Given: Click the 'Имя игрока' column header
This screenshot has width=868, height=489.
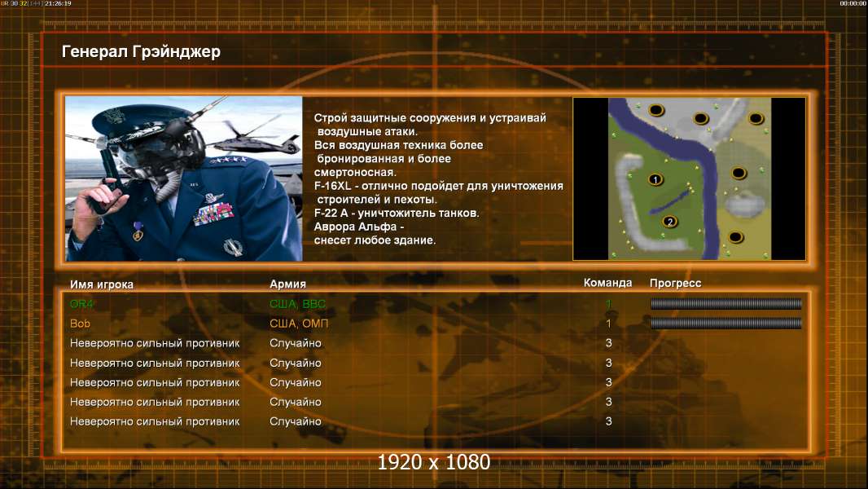Looking at the screenshot, I should pos(101,284).
